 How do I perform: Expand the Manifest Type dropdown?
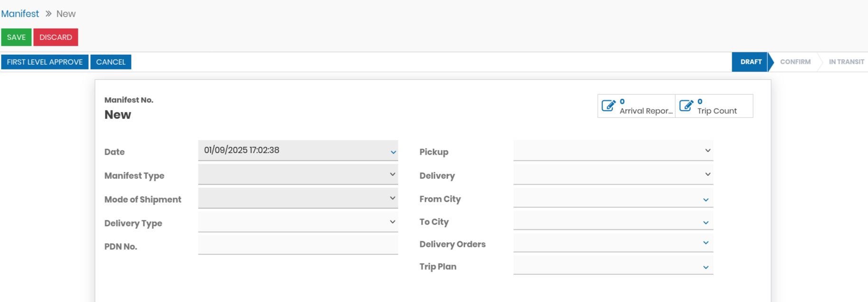(x=392, y=175)
